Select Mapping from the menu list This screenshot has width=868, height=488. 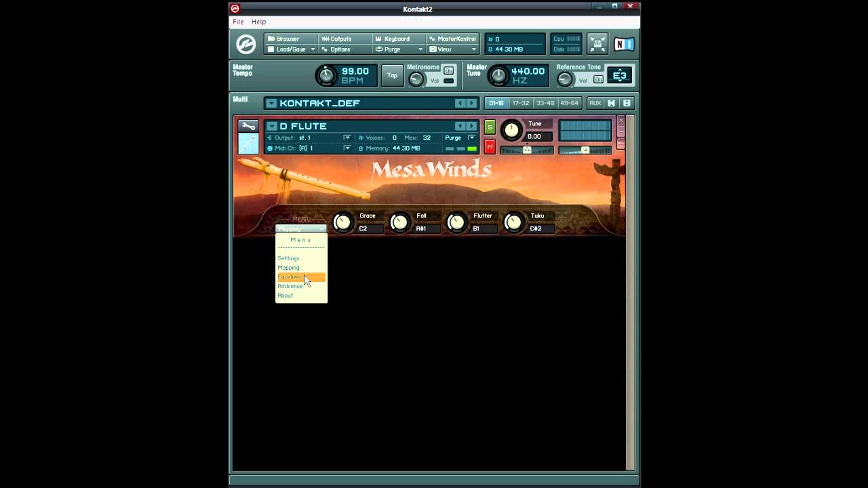pyautogui.click(x=301, y=268)
